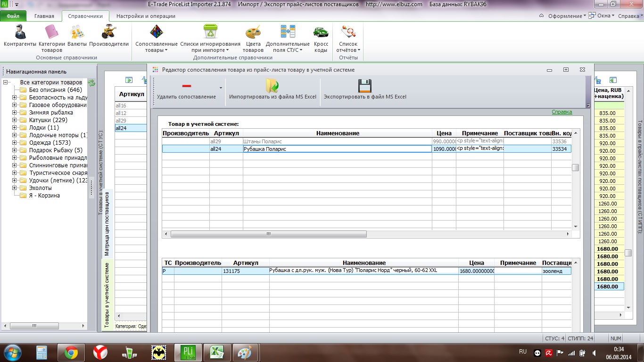Click the RU language indicator

click(522, 352)
